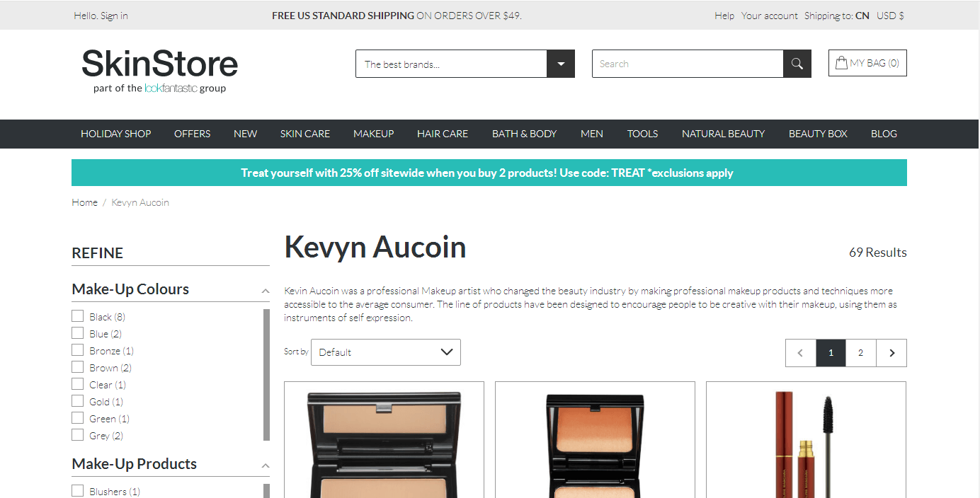Click the 69 Results text
The height and width of the screenshot is (498, 980).
click(878, 253)
